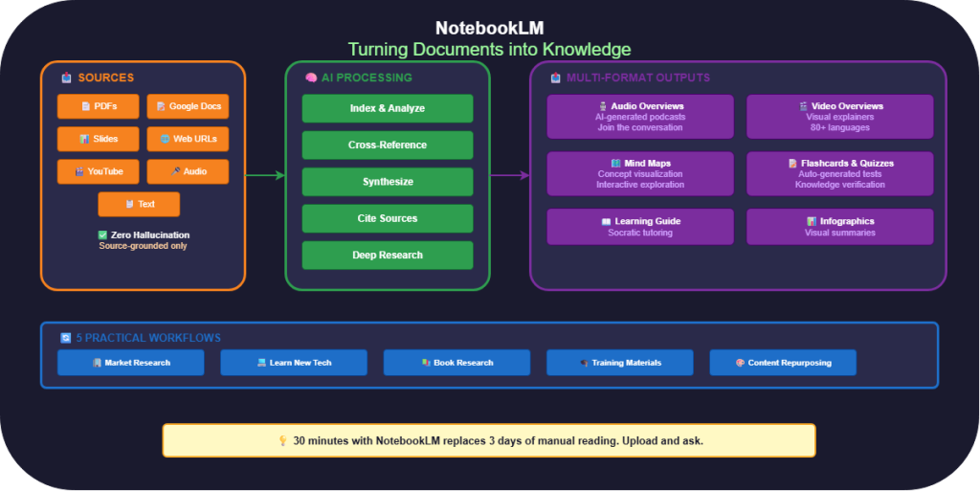The image size is (980, 491).
Task: Click the cycle icon beside 5 PRACTICAL WORKFLOWS
Action: click(66, 338)
